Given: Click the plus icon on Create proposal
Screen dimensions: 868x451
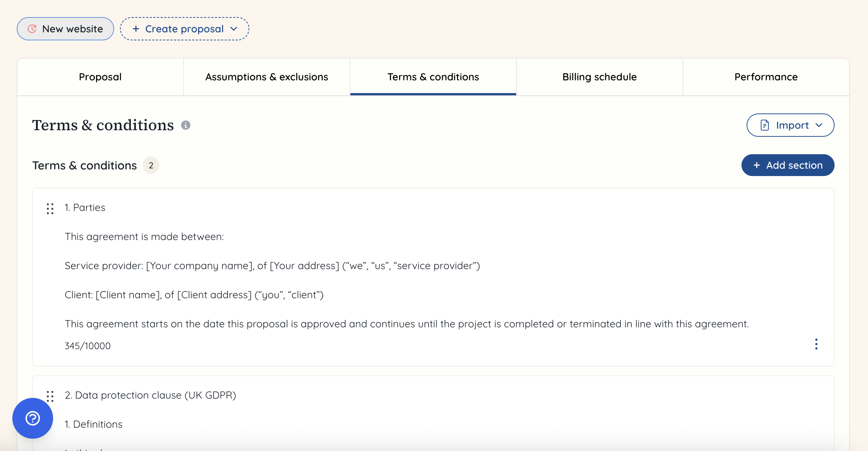Looking at the screenshot, I should (136, 29).
